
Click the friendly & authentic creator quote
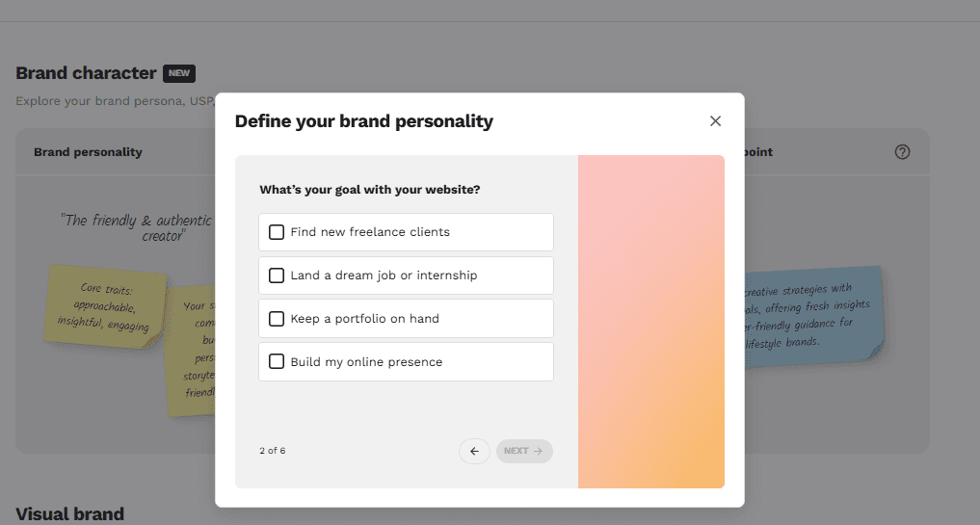coord(135,227)
